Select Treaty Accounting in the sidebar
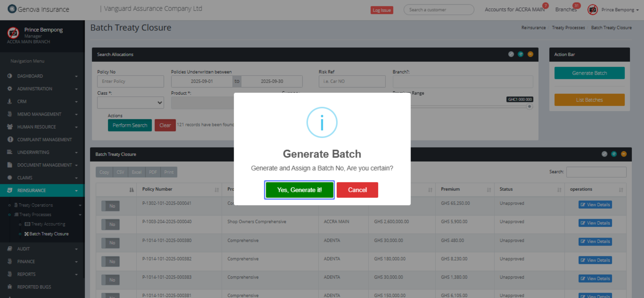 [x=48, y=224]
